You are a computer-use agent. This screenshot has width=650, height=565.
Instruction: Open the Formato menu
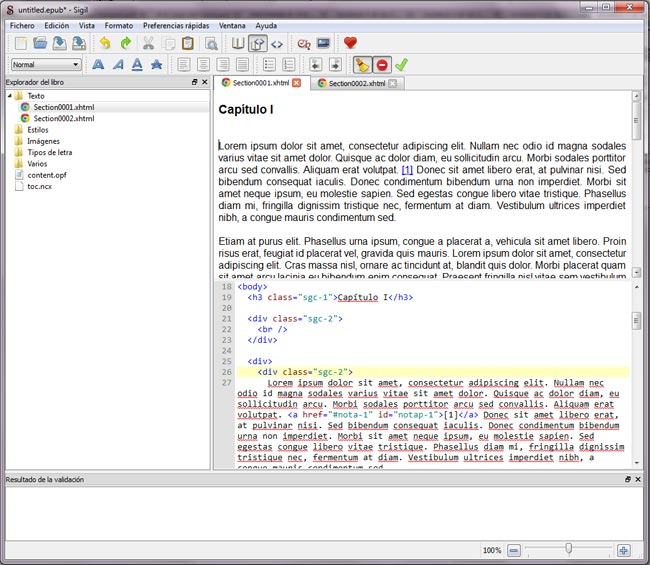[x=119, y=26]
